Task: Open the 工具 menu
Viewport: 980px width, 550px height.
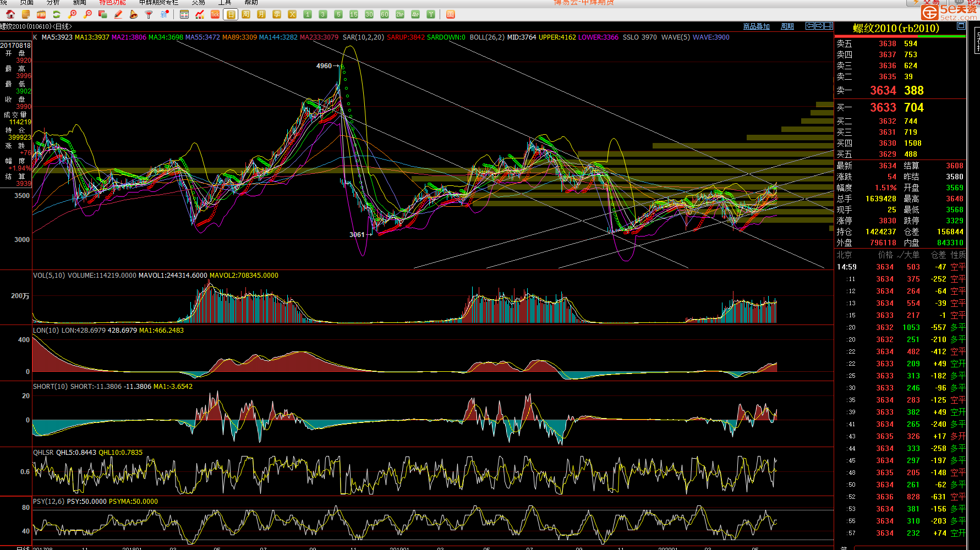Action: tap(225, 3)
